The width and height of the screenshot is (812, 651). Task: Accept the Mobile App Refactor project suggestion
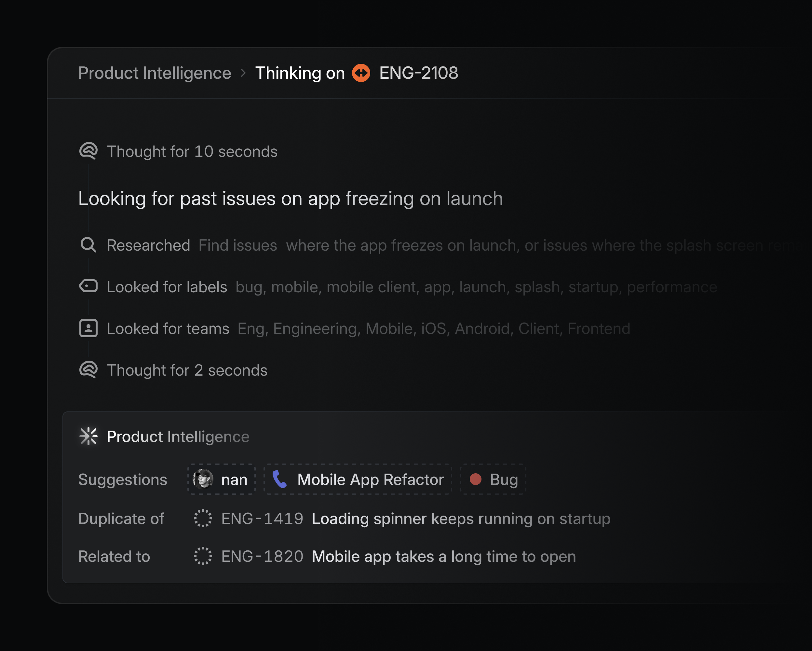358,479
